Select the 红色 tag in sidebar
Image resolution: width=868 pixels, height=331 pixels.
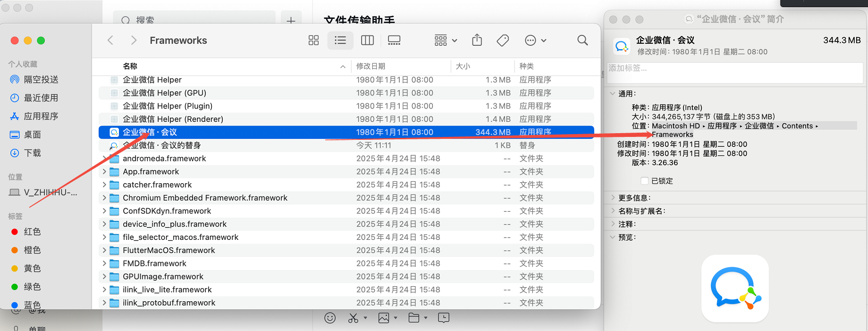(32, 232)
